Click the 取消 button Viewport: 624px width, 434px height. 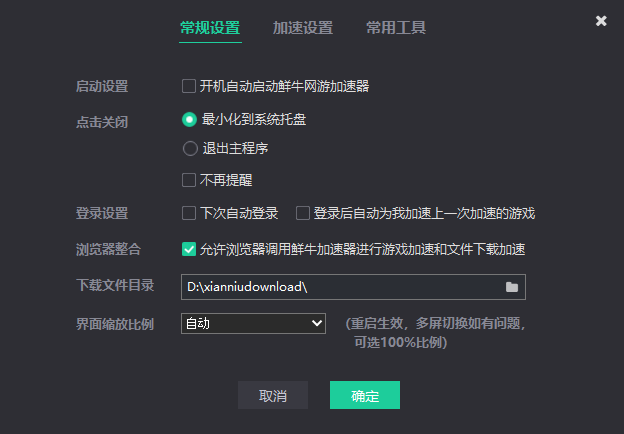(x=273, y=395)
